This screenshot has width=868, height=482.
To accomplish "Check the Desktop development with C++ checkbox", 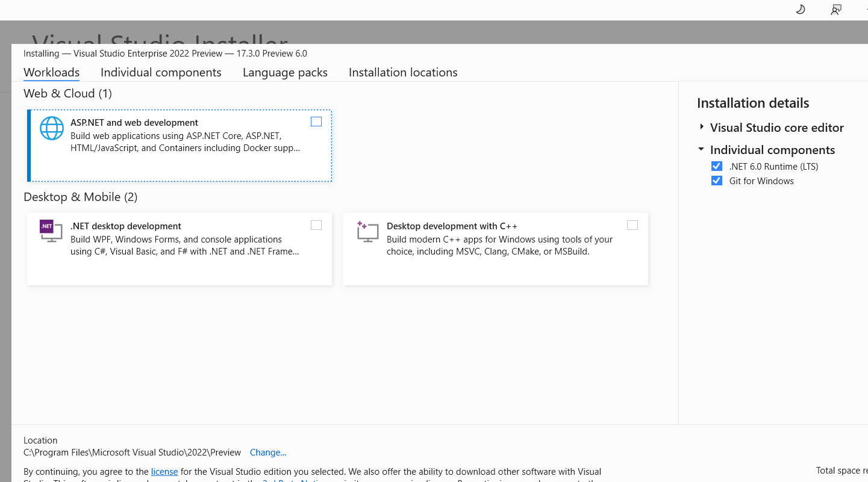I will pos(632,224).
